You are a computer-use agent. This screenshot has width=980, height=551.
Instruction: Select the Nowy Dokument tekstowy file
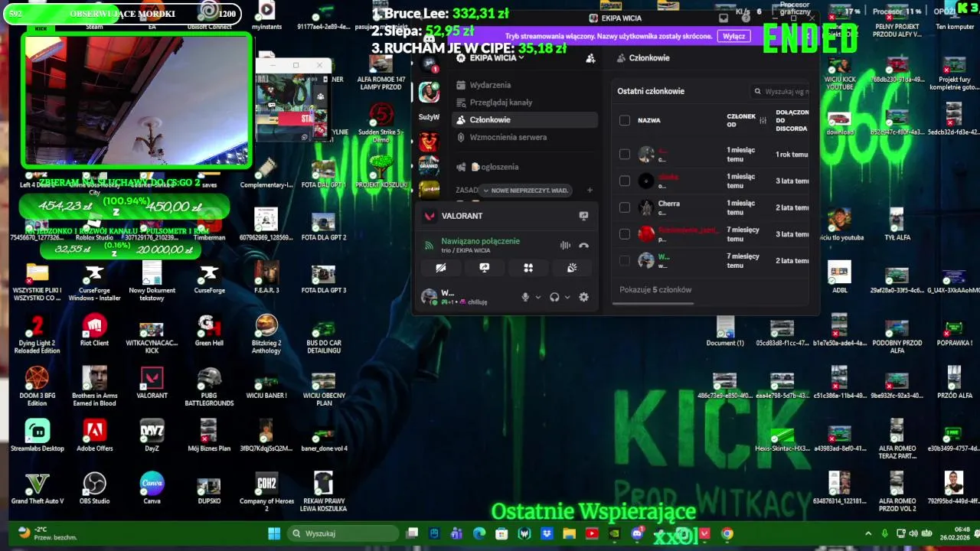click(152, 282)
